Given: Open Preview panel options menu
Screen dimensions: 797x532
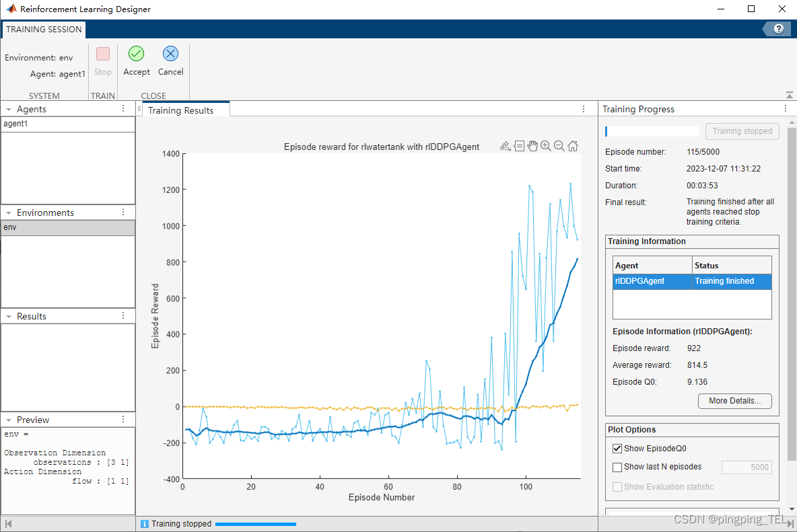Looking at the screenshot, I should tap(123, 419).
